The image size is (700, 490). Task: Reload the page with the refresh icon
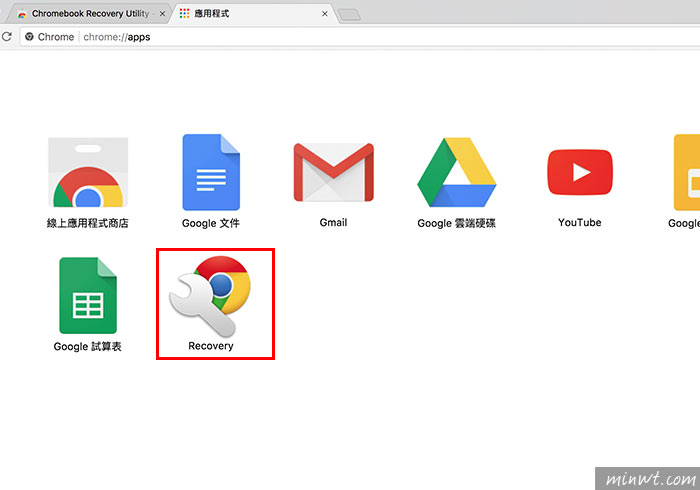[x=7, y=37]
